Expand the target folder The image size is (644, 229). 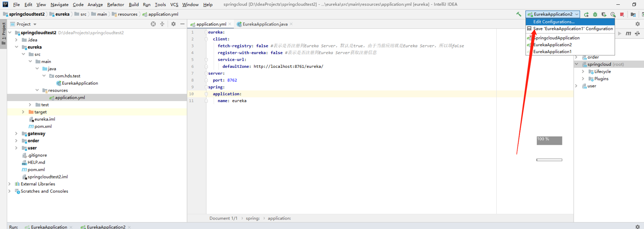point(23,112)
